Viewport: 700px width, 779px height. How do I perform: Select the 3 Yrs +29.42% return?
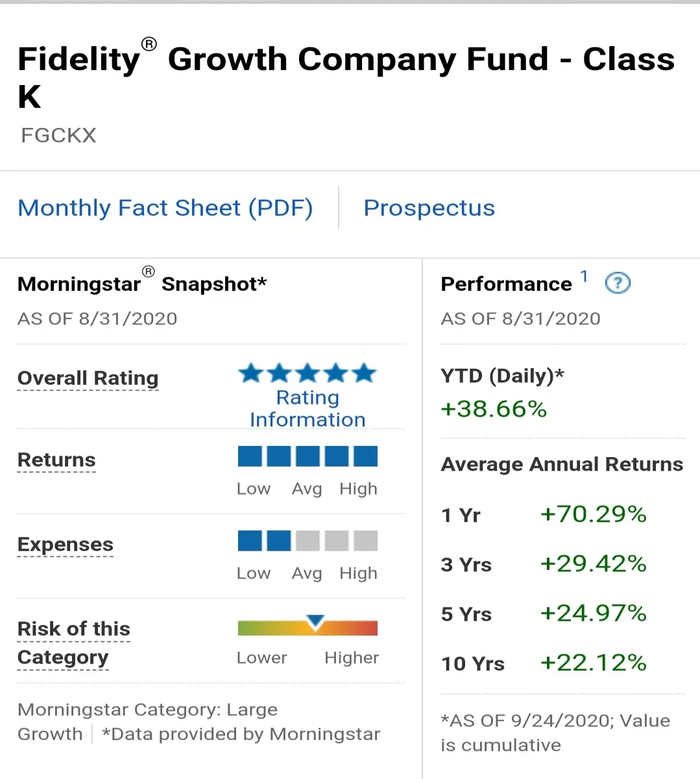[594, 563]
